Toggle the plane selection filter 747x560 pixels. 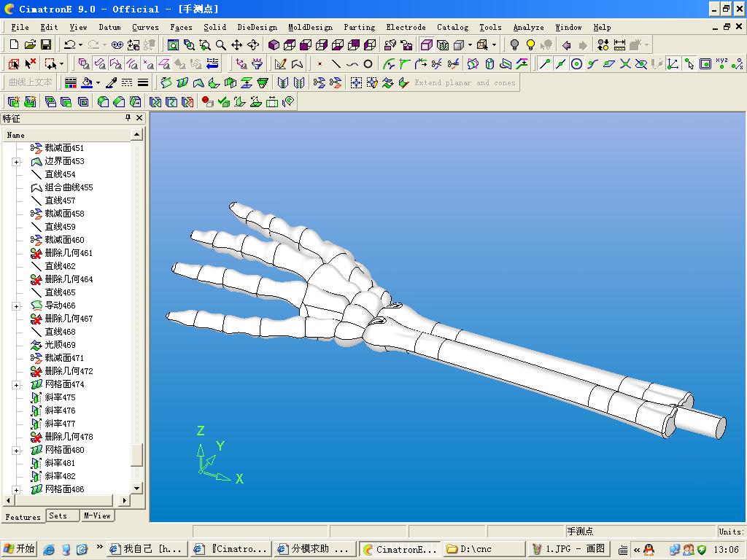164,64
